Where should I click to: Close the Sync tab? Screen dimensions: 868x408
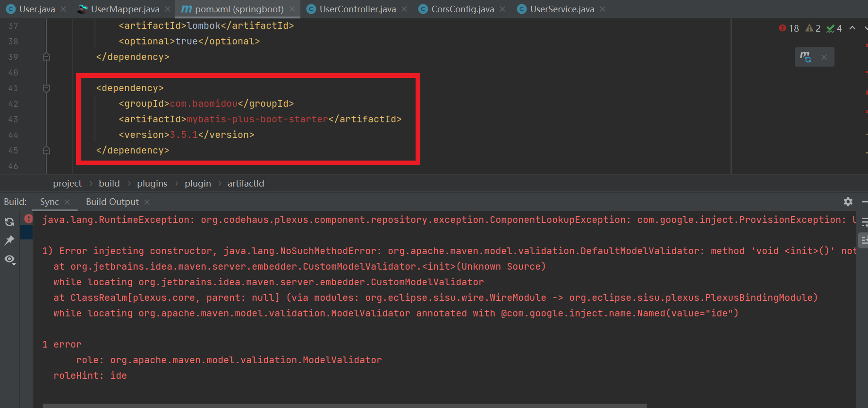click(67, 202)
